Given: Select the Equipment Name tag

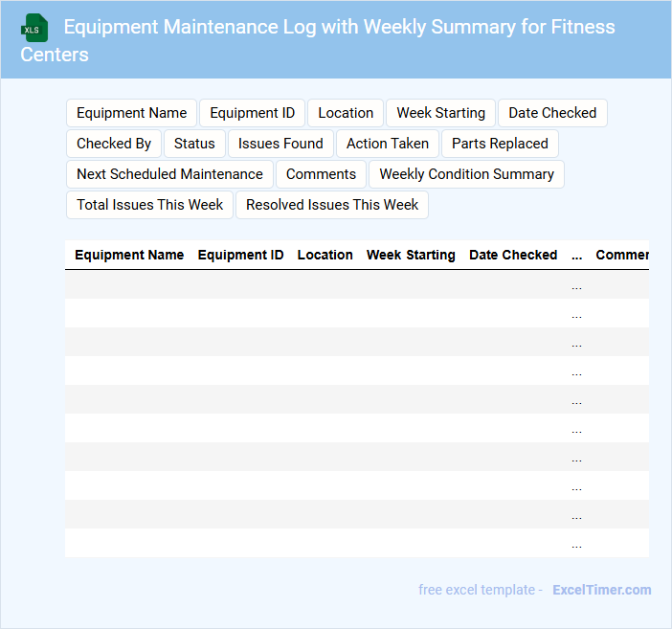Looking at the screenshot, I should (132, 113).
